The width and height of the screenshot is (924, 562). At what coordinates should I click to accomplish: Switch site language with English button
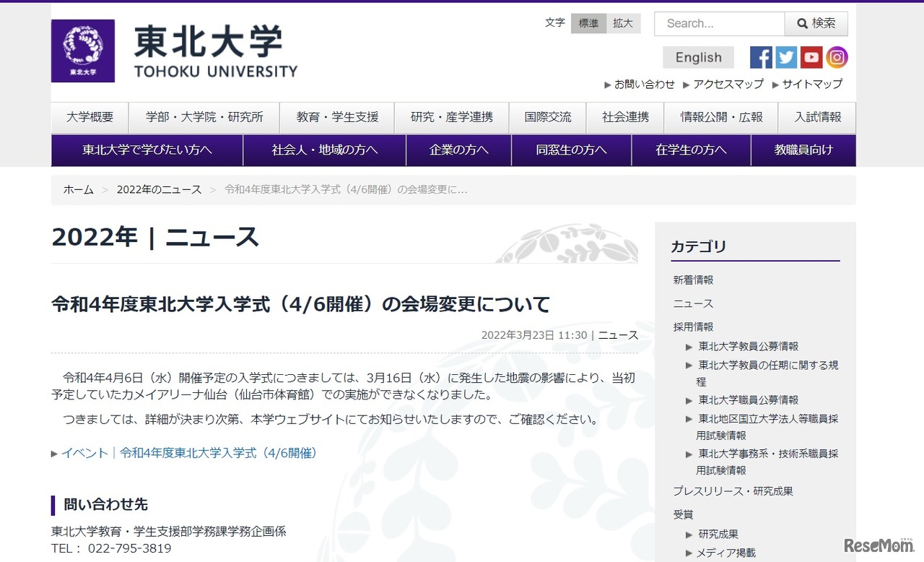click(x=698, y=58)
